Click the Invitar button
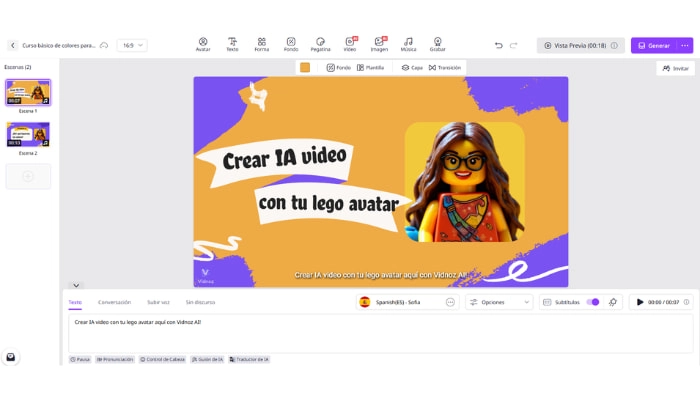 (675, 68)
